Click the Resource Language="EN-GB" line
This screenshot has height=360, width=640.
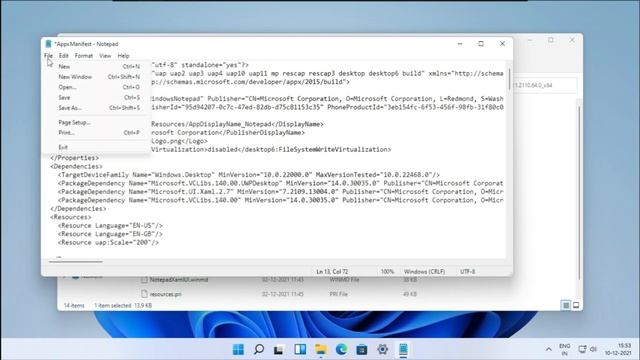click(x=110, y=234)
